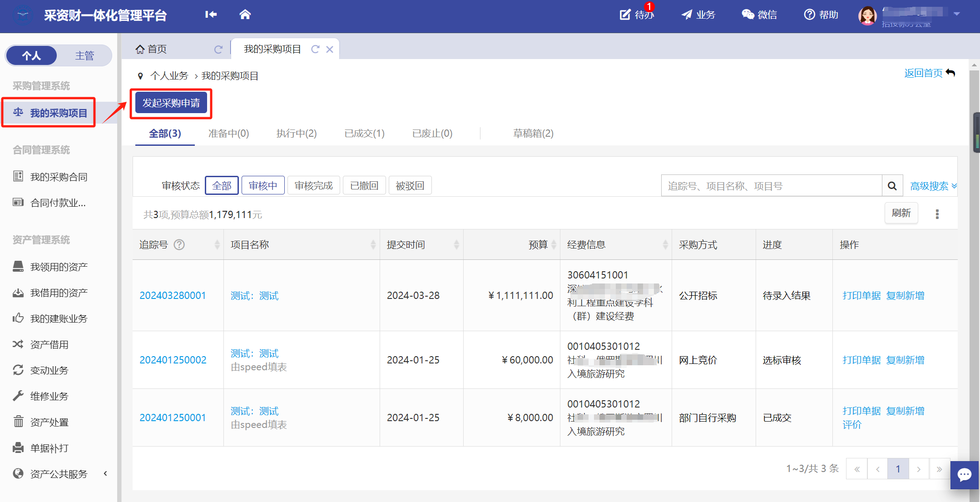
Task: Click the 发起采购申请 button
Action: [x=171, y=103]
